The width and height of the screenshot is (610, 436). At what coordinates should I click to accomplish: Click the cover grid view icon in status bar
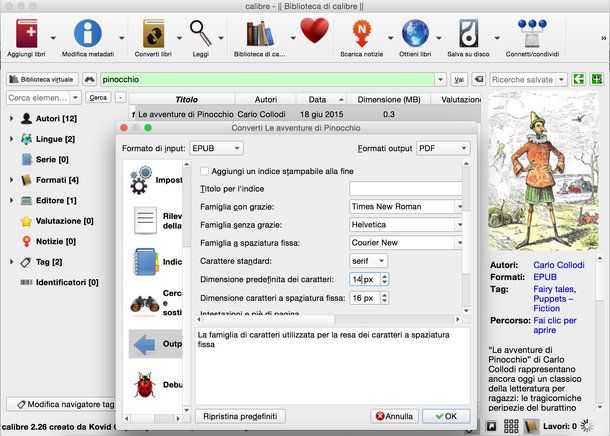(x=511, y=426)
